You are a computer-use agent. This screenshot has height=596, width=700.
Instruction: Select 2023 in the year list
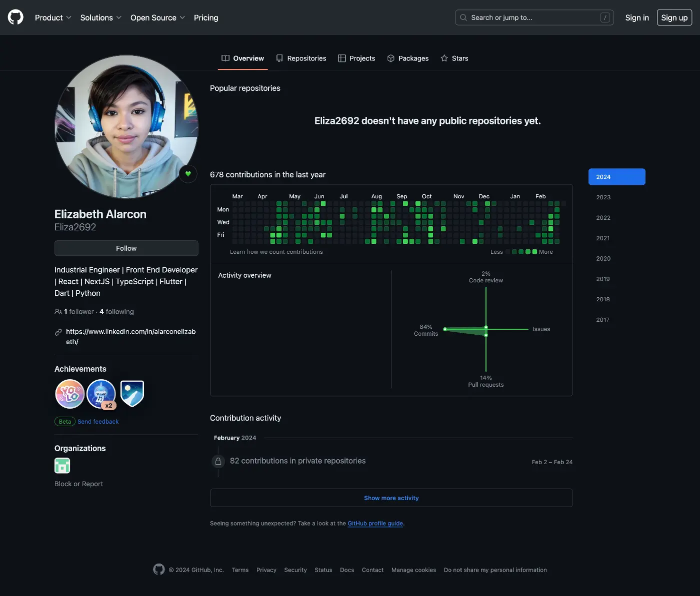(x=603, y=197)
